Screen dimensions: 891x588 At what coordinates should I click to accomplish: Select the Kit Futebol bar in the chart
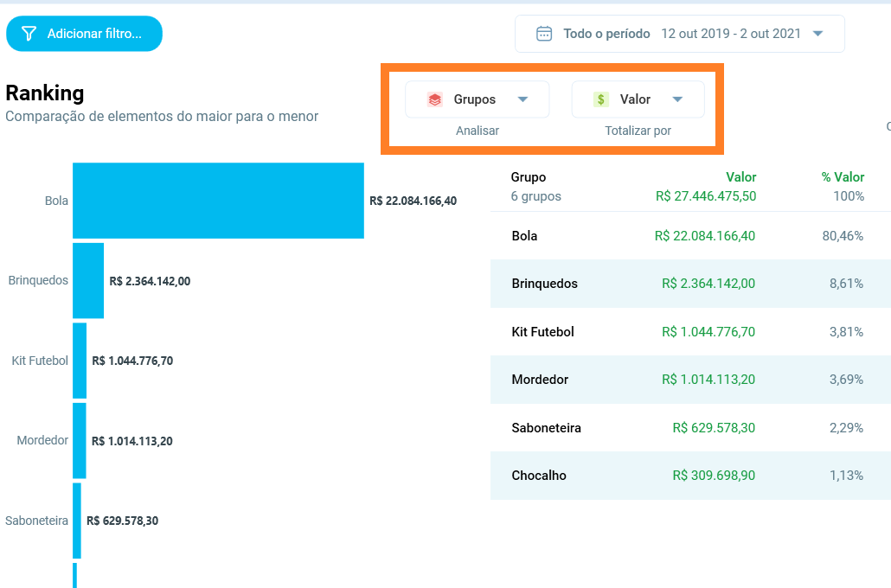[x=80, y=361]
